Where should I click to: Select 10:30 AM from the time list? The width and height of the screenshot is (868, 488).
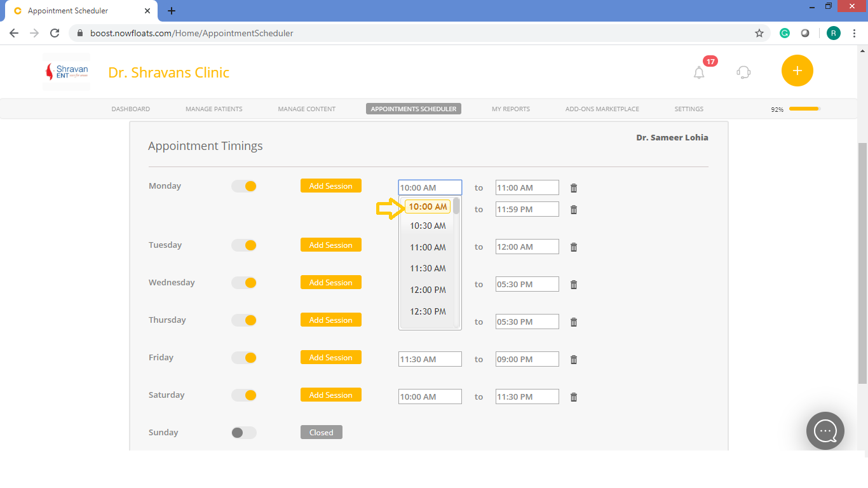point(428,226)
